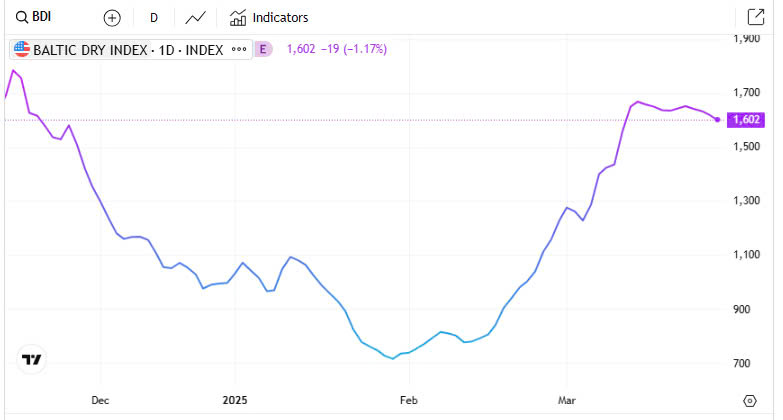Open the three-dots more menu in legend
The image size is (783, 420).
[239, 49]
